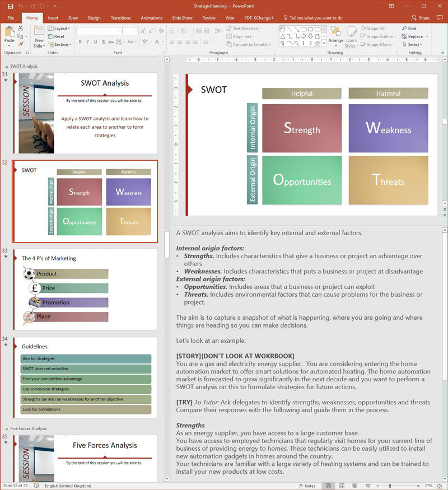The height and width of the screenshot is (490, 448).
Task: Toggle Normal view button in status bar
Action: (x=328, y=486)
